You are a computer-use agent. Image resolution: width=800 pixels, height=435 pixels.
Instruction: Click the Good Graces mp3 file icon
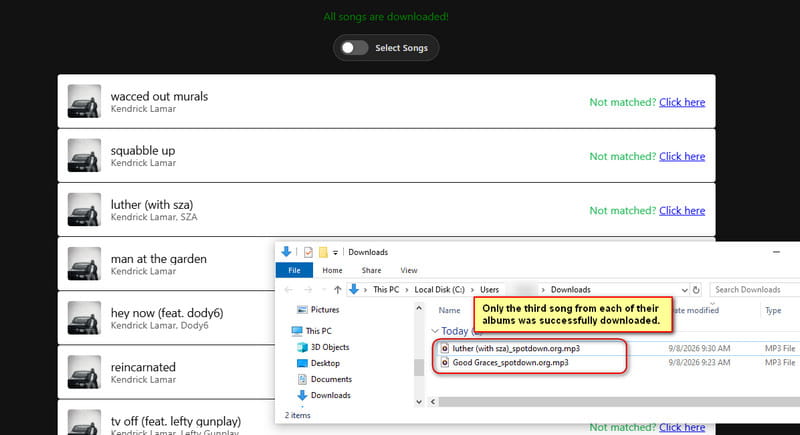[x=444, y=363]
